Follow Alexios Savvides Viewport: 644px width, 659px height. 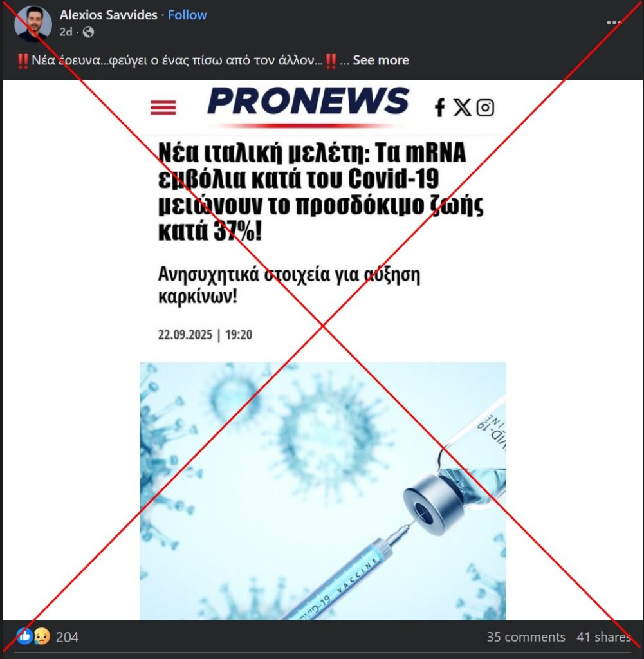tap(187, 15)
